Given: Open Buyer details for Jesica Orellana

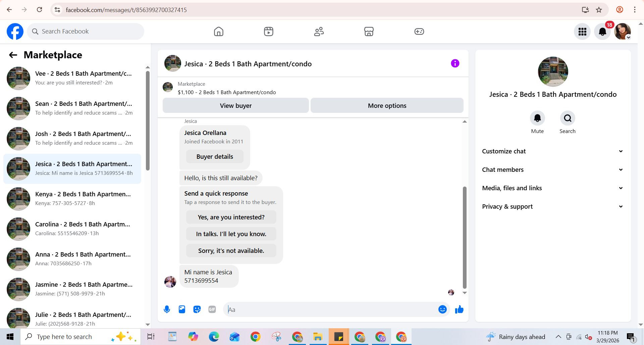Looking at the screenshot, I should (x=215, y=156).
